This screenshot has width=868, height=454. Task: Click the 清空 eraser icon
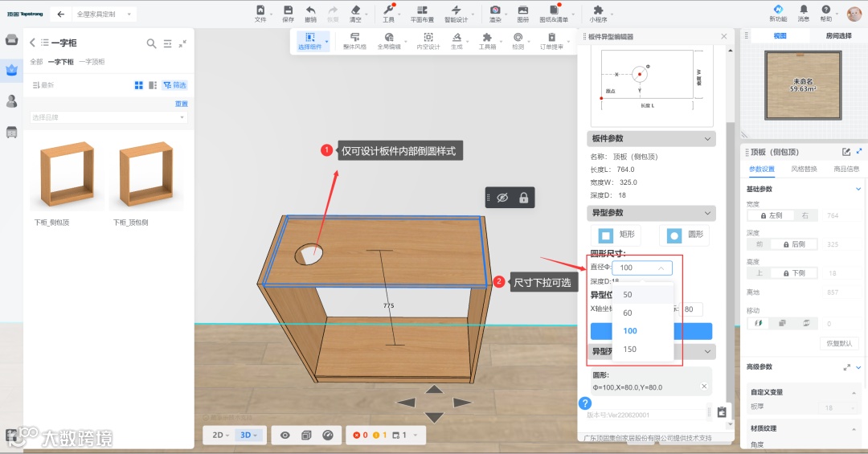pyautogui.click(x=355, y=10)
